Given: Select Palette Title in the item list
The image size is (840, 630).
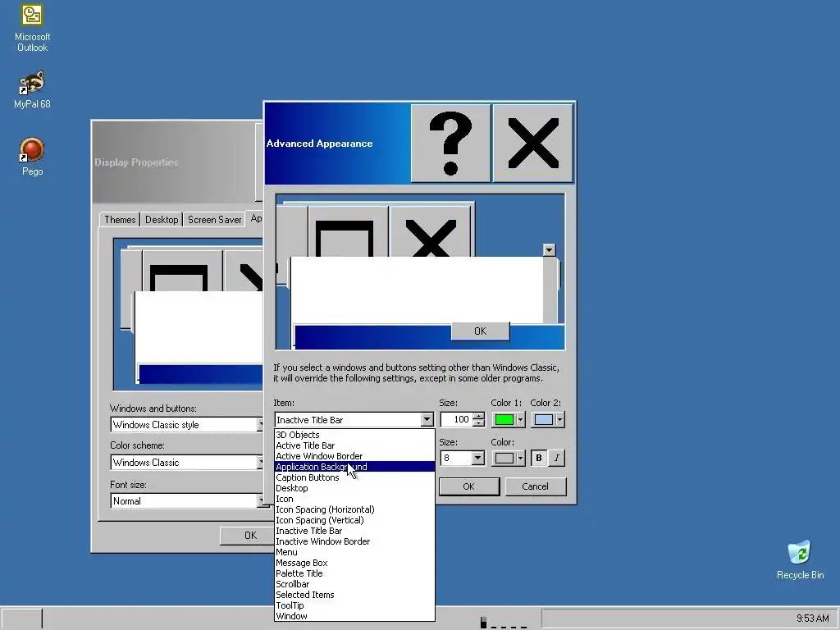Looking at the screenshot, I should 354,573.
